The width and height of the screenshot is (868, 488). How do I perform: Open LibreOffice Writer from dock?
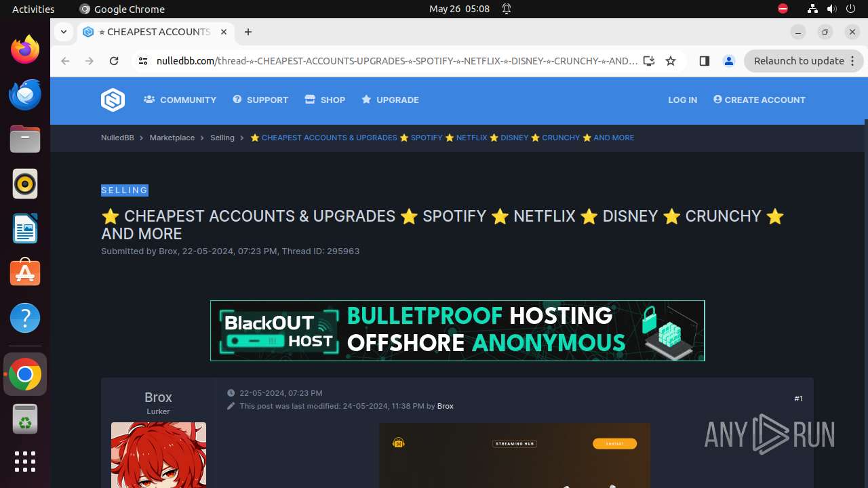25,228
